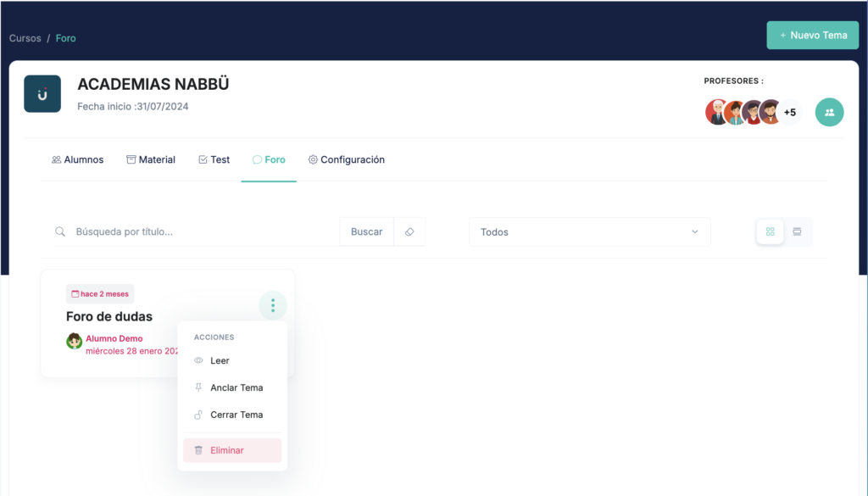Open the Todos filter dropdown
The width and height of the screenshot is (868, 496).
point(589,231)
